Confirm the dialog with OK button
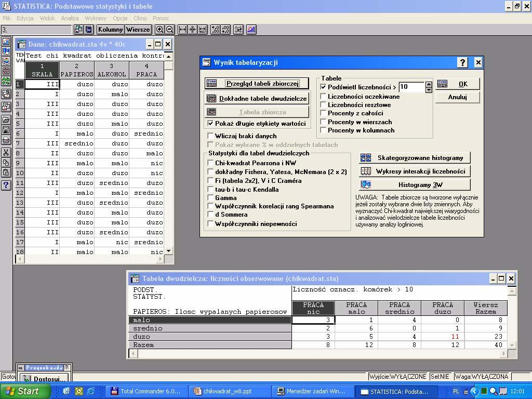 pos(457,84)
